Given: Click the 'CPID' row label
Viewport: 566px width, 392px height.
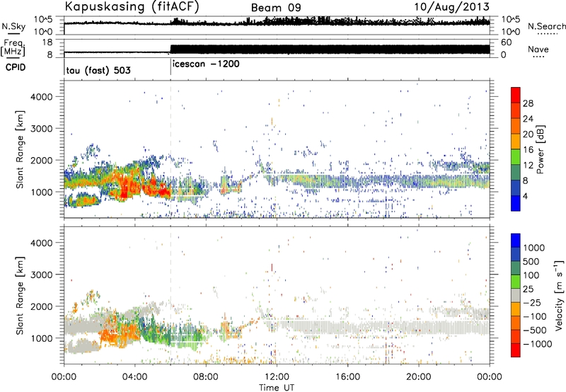Looking at the screenshot, I should pos(16,67).
